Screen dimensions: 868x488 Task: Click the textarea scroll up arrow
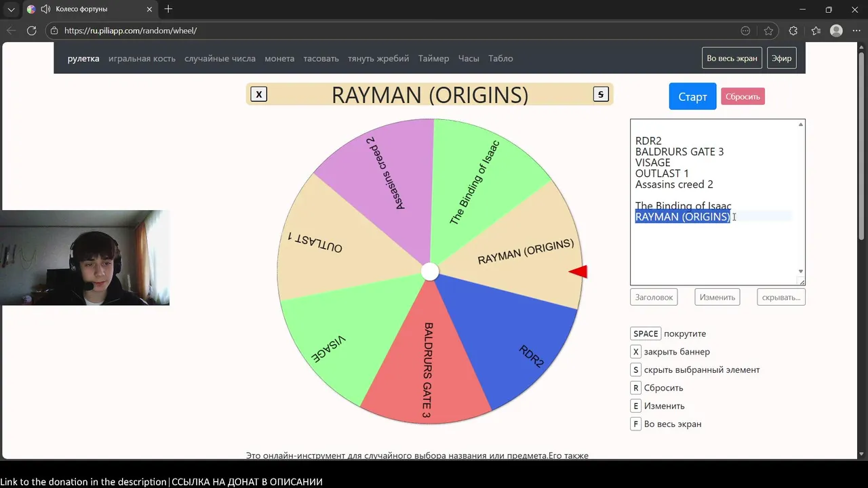pos(801,125)
